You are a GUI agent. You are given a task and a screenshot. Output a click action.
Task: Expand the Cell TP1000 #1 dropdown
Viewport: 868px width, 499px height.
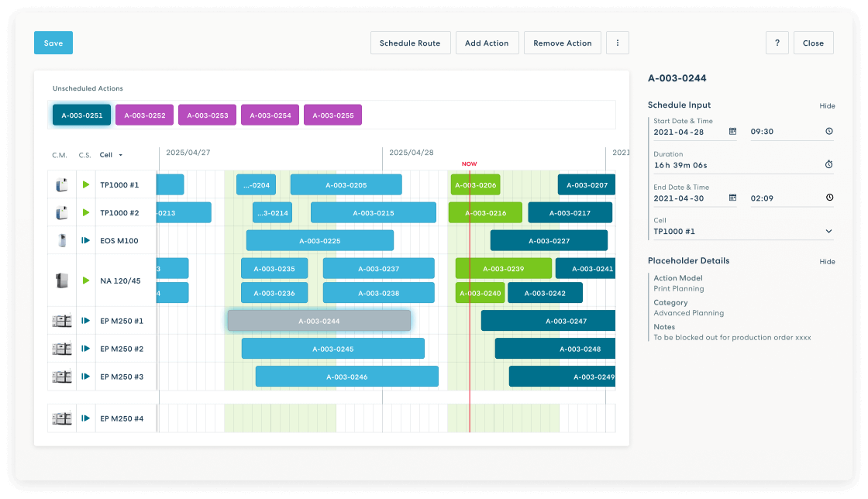coord(828,231)
